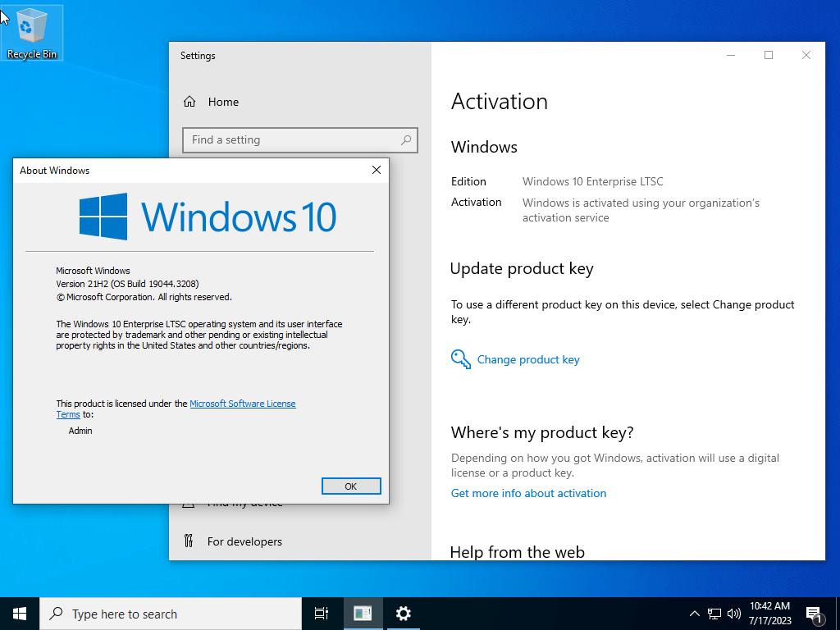Screen dimensions: 840x630
Task: Click Version 21H2 OS Build text
Action: click(x=127, y=284)
